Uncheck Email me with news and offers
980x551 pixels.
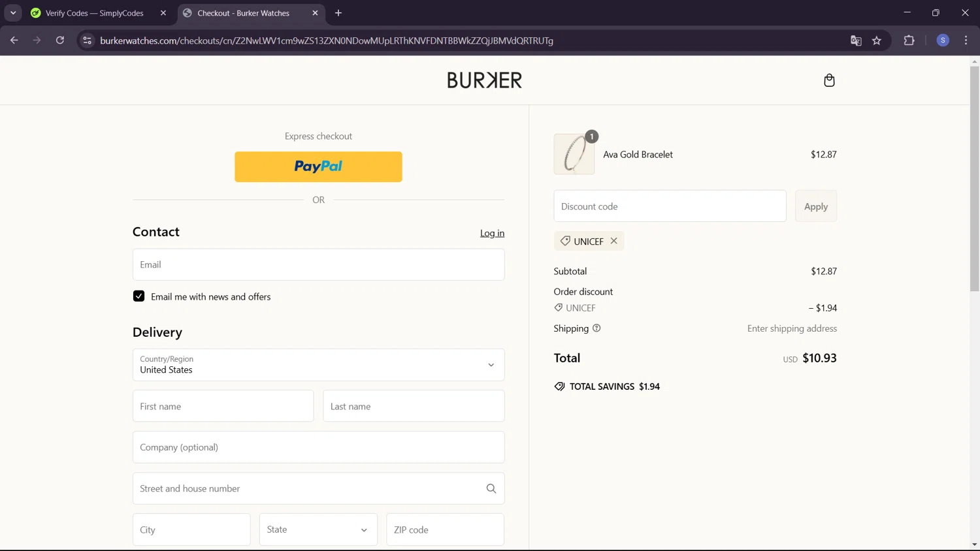click(x=139, y=296)
